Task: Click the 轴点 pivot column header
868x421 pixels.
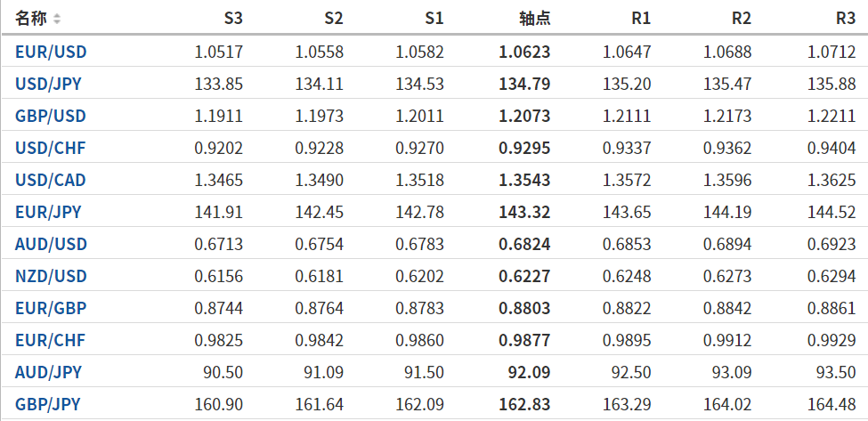Action: [x=534, y=19]
